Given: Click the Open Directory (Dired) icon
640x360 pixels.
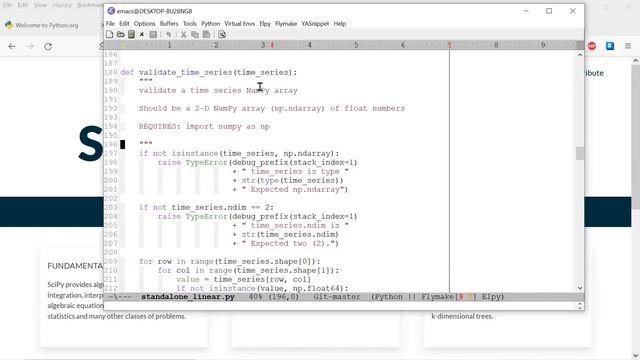Looking at the screenshot, I should pyautogui.click(x=131, y=35).
